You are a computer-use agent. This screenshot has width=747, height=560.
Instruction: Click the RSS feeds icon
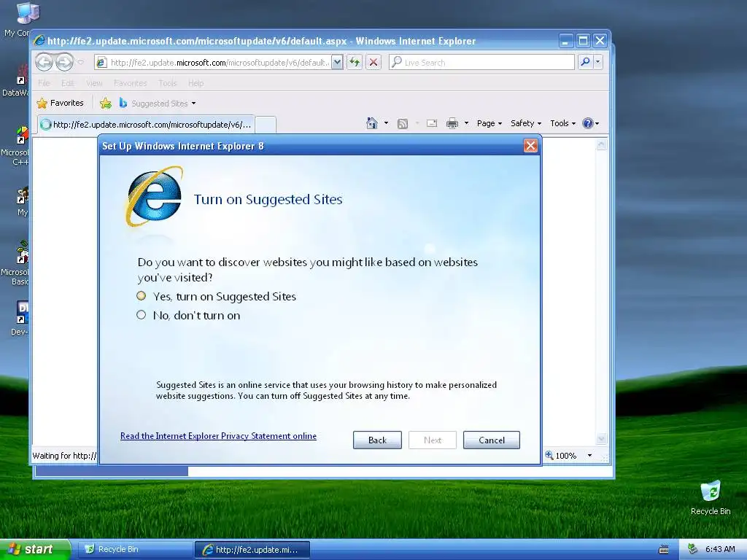[x=403, y=123]
